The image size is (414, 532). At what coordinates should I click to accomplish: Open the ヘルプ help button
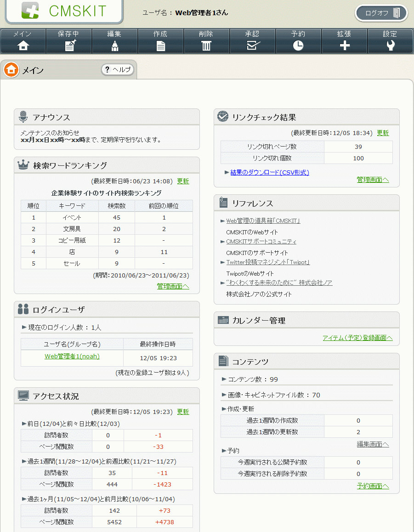click(x=118, y=69)
